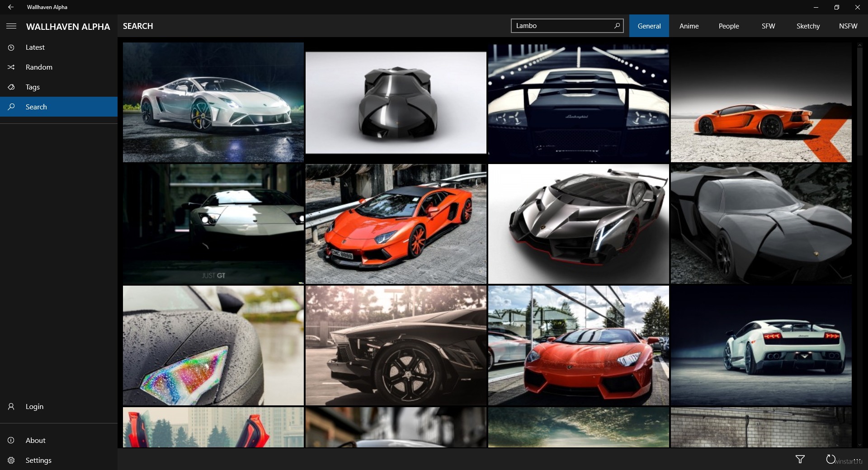
Task: Click the Search magnifier icon in sidebar
Action: tap(11, 107)
